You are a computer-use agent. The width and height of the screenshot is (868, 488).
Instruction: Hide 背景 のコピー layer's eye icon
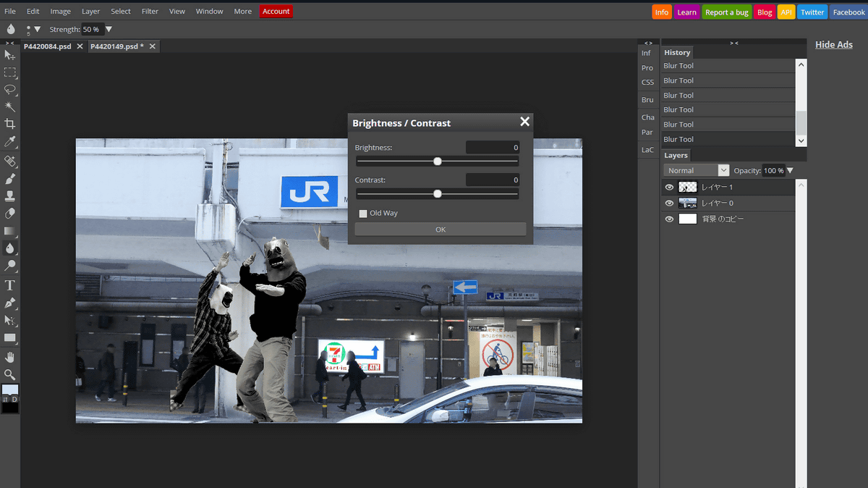pos(669,219)
